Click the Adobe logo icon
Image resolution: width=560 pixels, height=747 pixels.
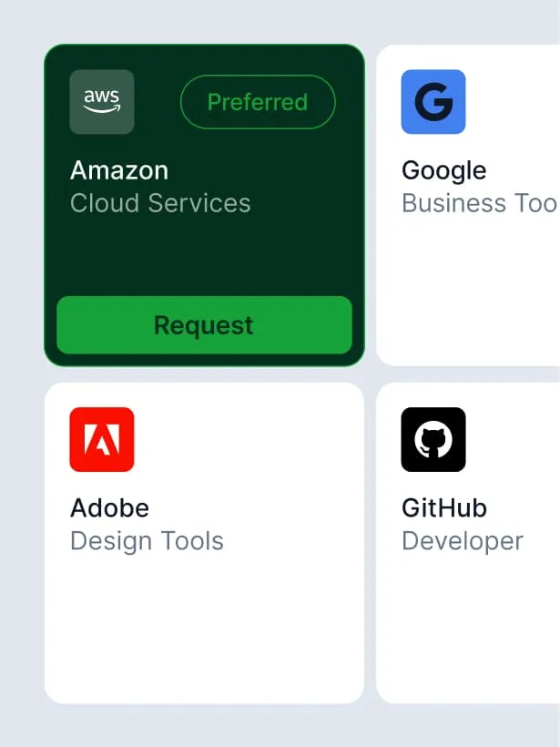(102, 439)
